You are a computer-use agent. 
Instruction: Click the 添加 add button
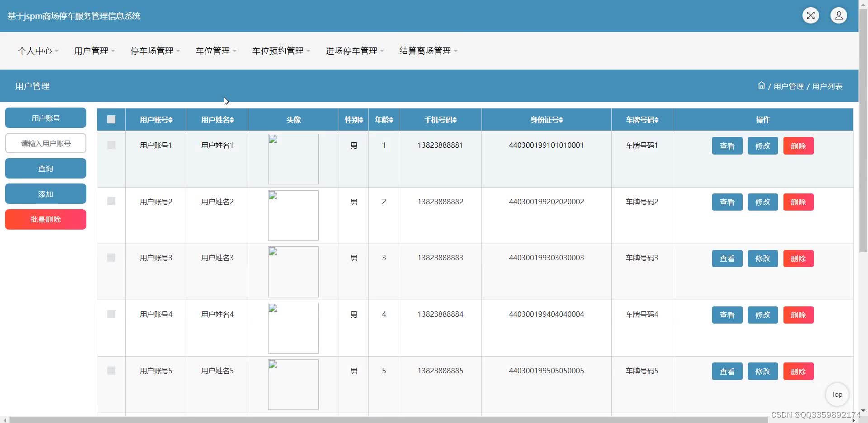[46, 194]
